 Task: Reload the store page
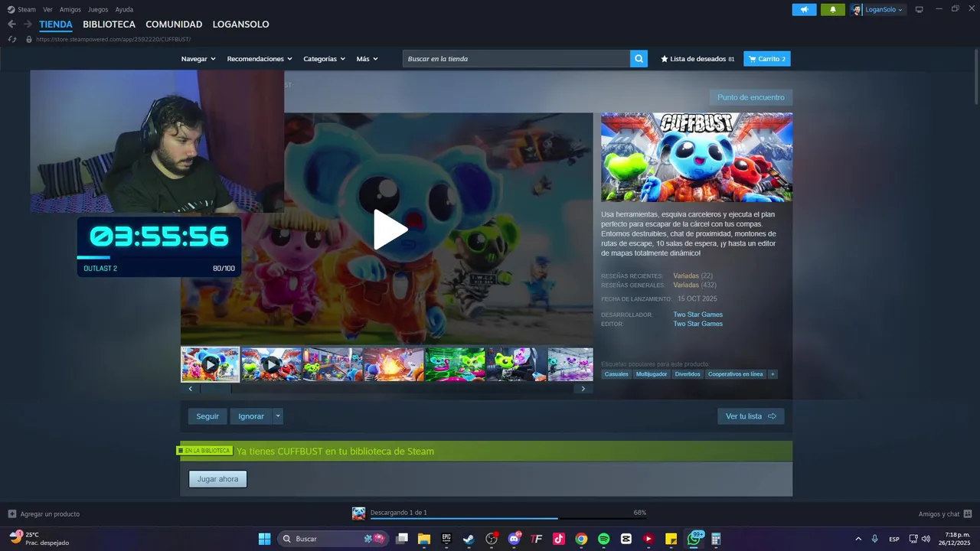click(x=11, y=39)
